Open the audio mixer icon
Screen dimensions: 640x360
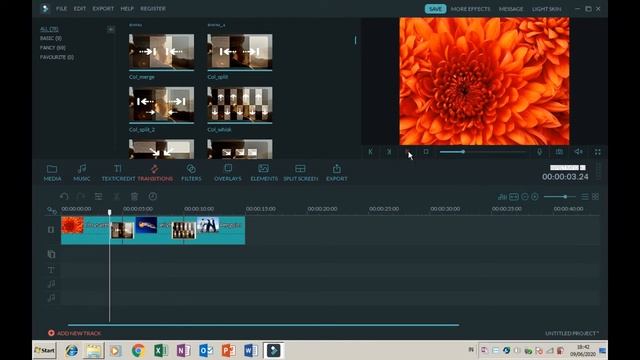[502, 197]
